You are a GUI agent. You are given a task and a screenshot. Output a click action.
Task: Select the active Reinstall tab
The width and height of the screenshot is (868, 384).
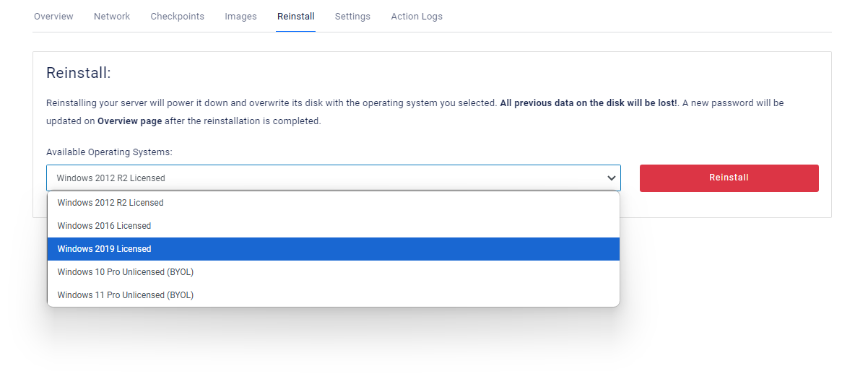coord(295,17)
